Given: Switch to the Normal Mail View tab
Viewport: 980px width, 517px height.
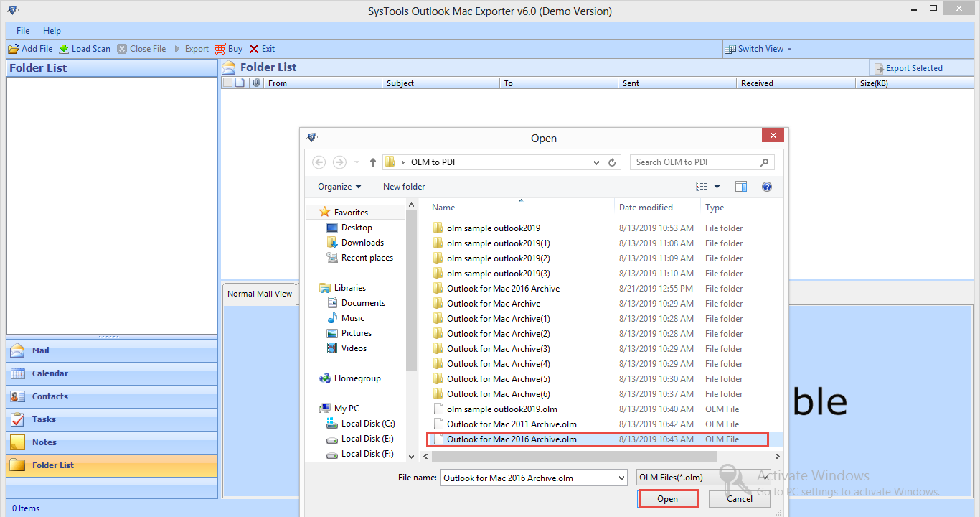Looking at the screenshot, I should (260, 294).
